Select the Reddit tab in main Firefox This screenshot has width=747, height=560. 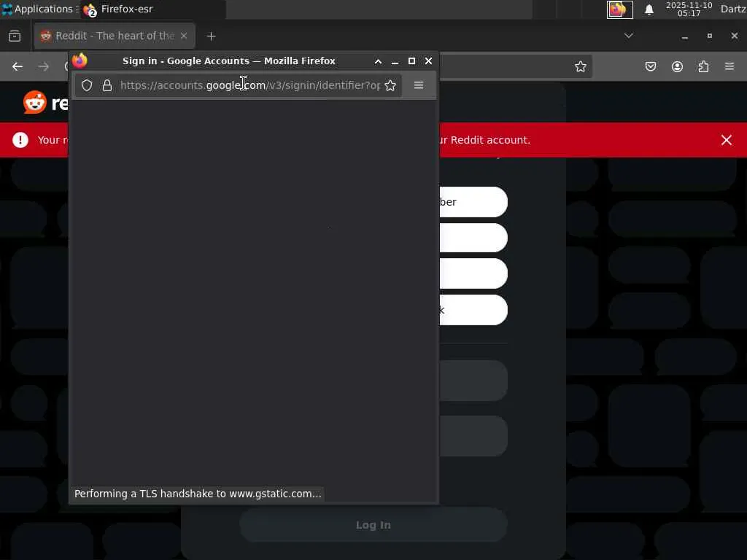pos(115,36)
